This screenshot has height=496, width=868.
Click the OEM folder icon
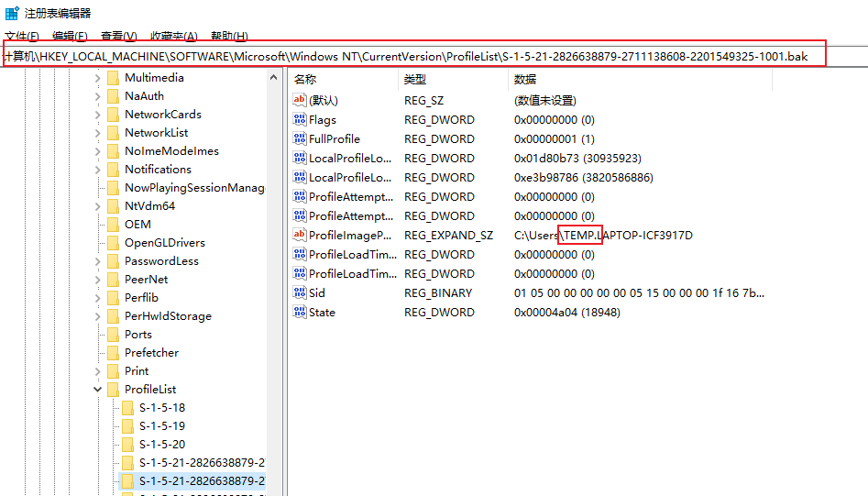113,225
